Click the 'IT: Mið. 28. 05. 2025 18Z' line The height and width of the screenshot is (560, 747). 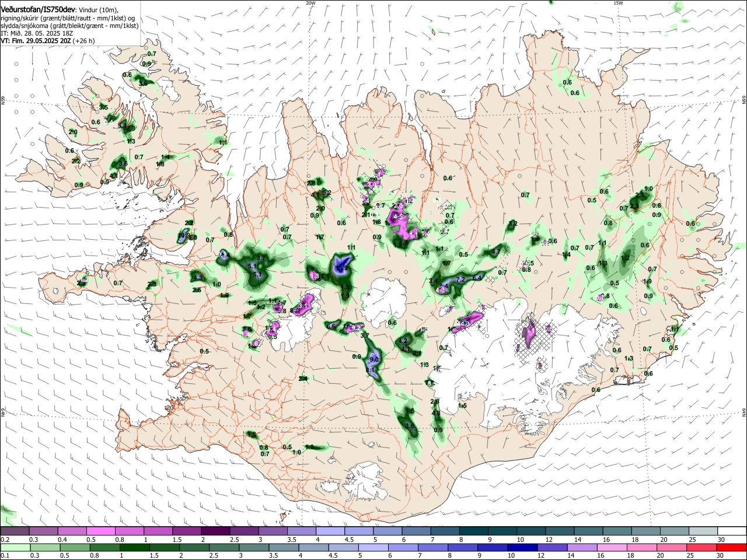(x=37, y=33)
